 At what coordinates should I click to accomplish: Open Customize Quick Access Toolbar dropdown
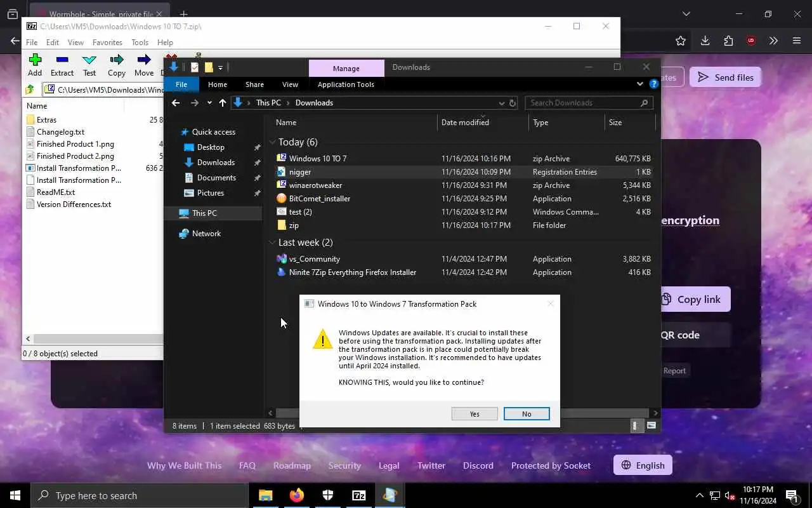coord(220,67)
